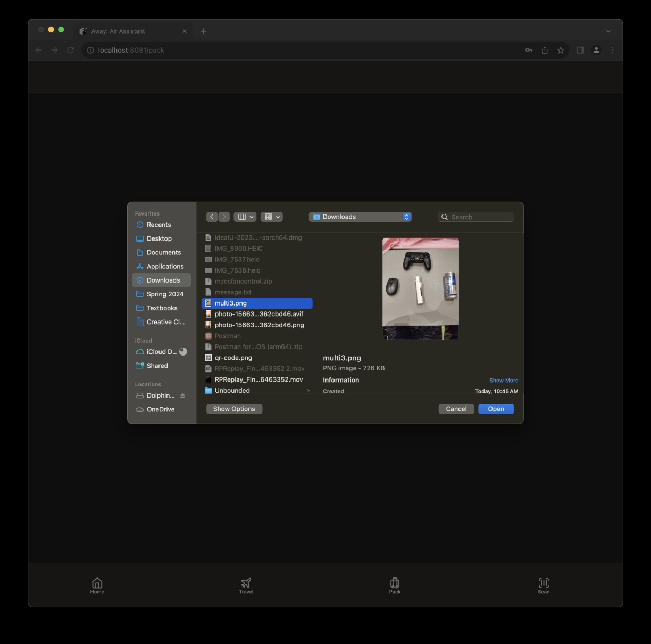Open Downloads location popup menu

pos(360,217)
